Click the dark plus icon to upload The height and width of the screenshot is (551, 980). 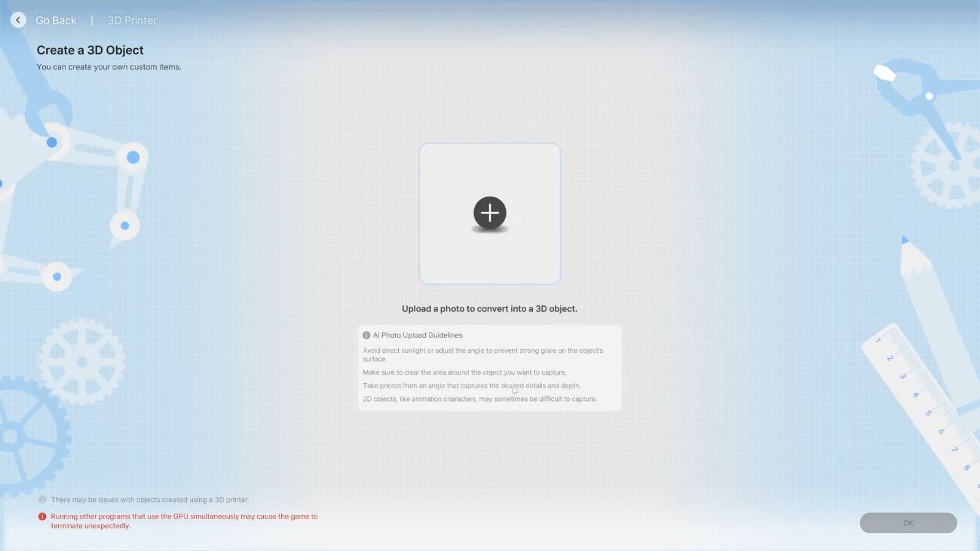pyautogui.click(x=489, y=213)
